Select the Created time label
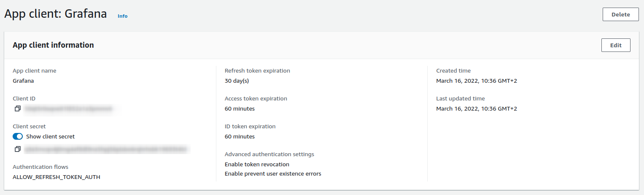This screenshot has height=195, width=644. [453, 70]
